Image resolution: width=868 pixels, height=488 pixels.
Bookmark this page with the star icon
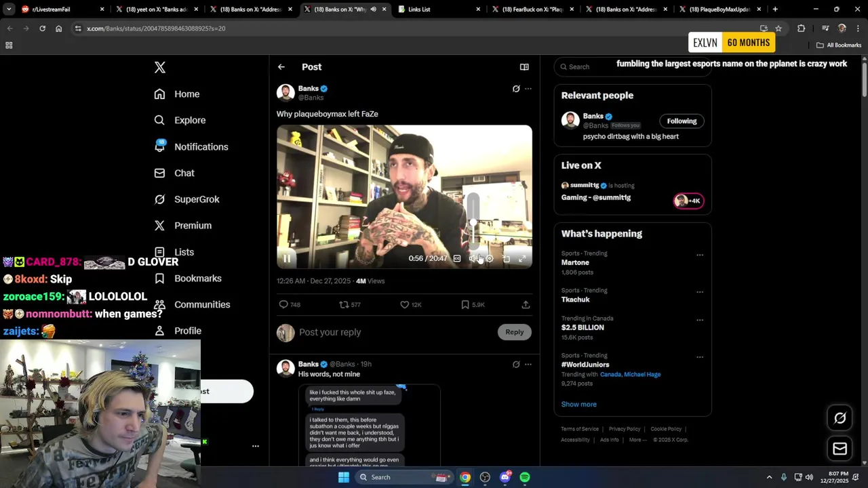pyautogui.click(x=778, y=28)
